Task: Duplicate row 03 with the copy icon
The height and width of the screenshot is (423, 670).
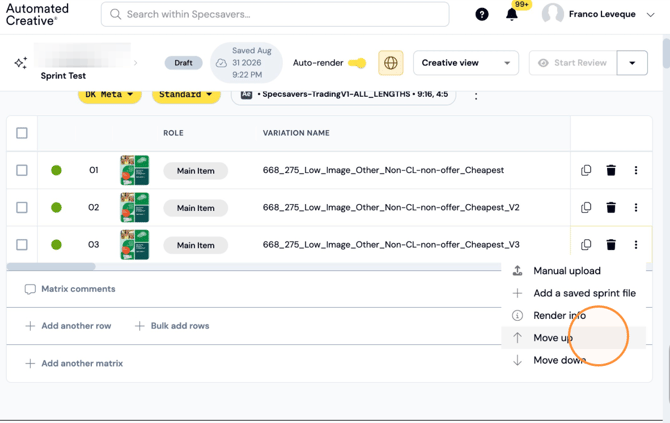Action: 586,244
